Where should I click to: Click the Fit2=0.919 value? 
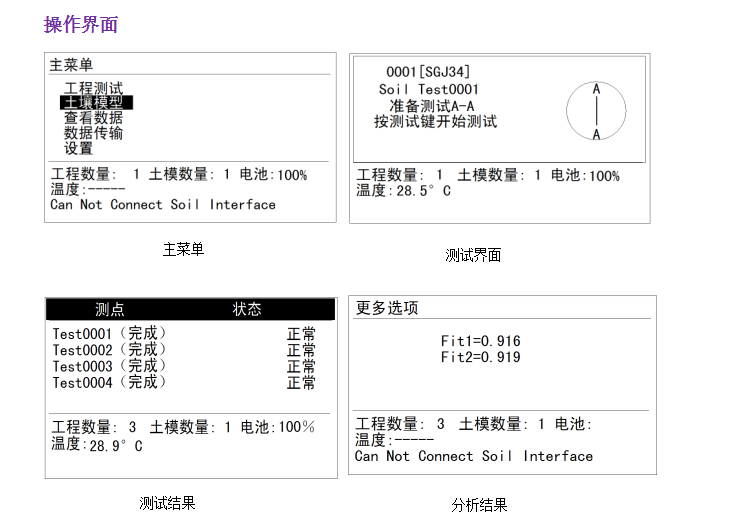pyautogui.click(x=481, y=357)
